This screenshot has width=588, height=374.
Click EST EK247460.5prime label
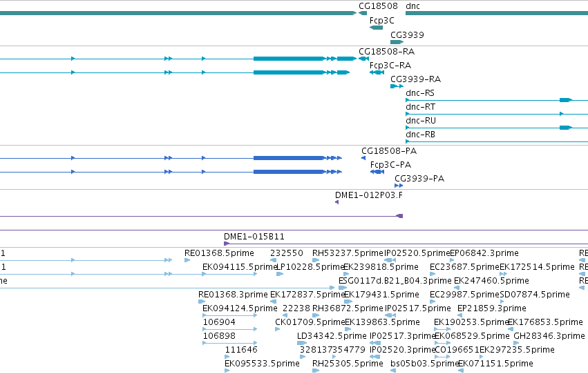491,281
